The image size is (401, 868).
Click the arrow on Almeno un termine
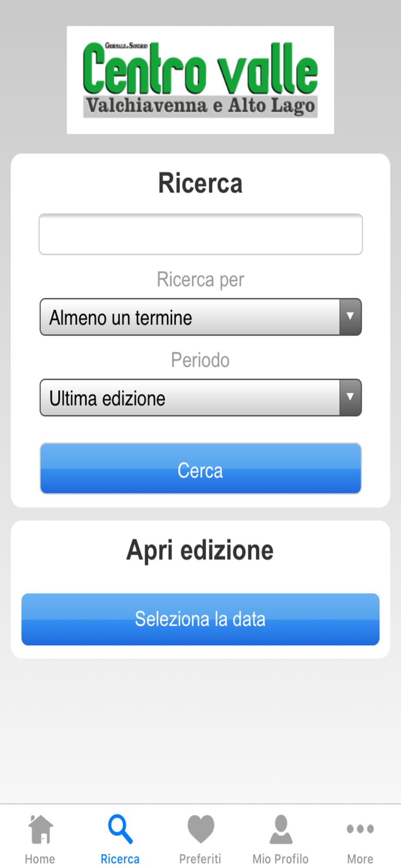coord(350,317)
